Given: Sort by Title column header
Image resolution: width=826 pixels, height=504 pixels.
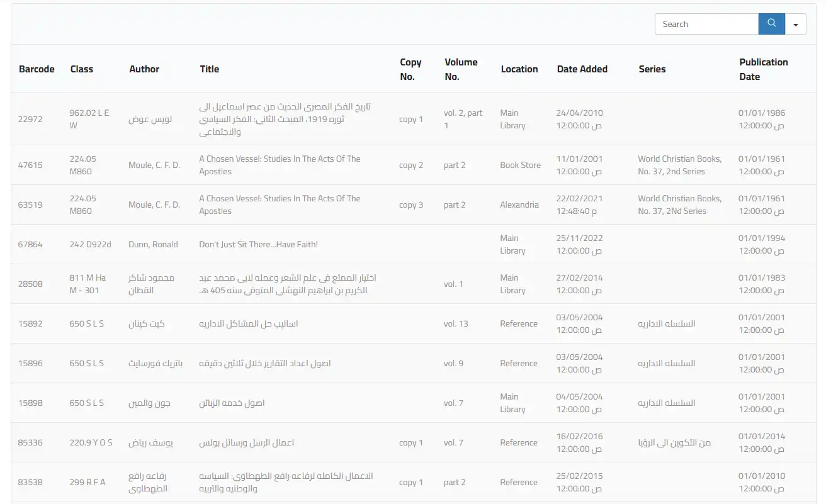Looking at the screenshot, I should click(x=210, y=69).
